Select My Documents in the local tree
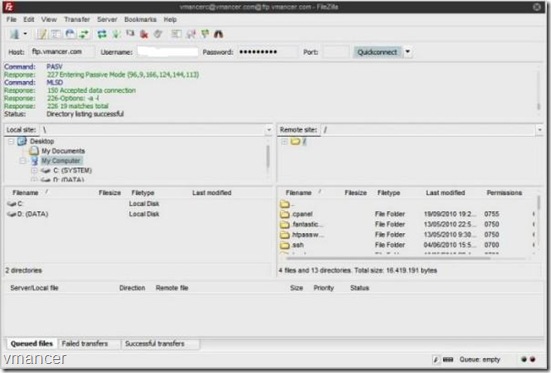The width and height of the screenshot is (551, 373). tap(63, 151)
